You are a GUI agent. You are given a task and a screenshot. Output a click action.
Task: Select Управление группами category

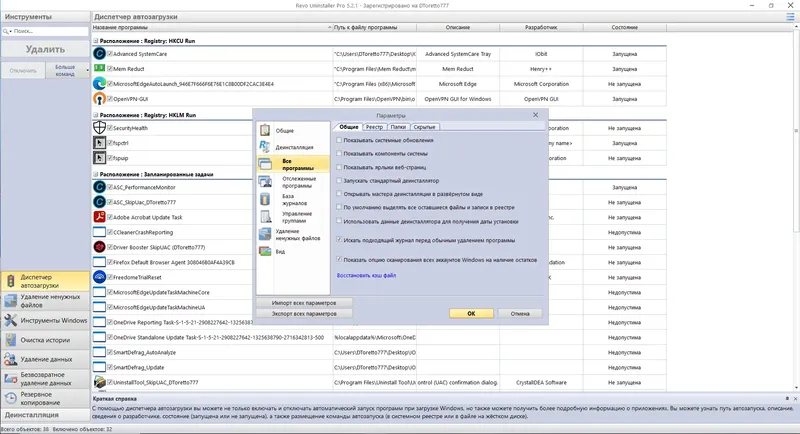[x=293, y=217]
